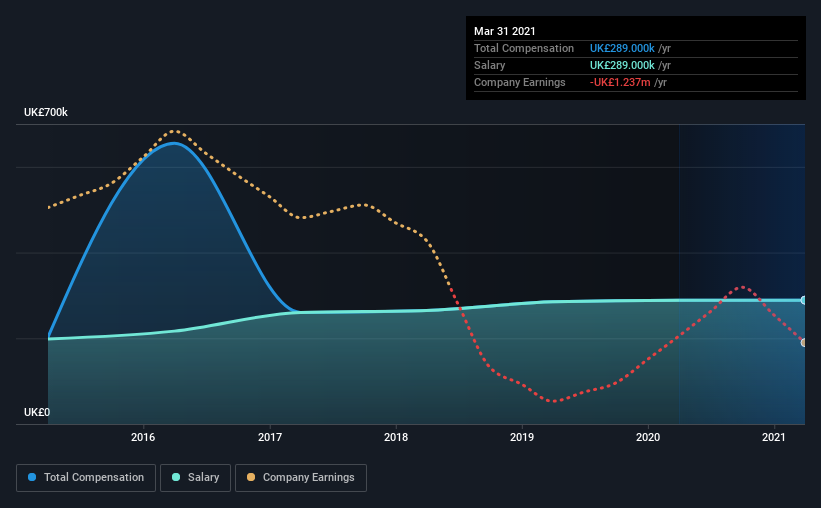Viewport: 821px width, 508px height.
Task: Click the 2018 x-axis label
Action: [396, 437]
